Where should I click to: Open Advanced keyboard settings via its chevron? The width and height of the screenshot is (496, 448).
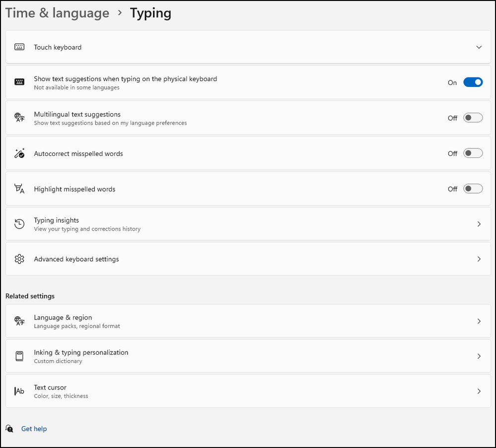(479, 259)
